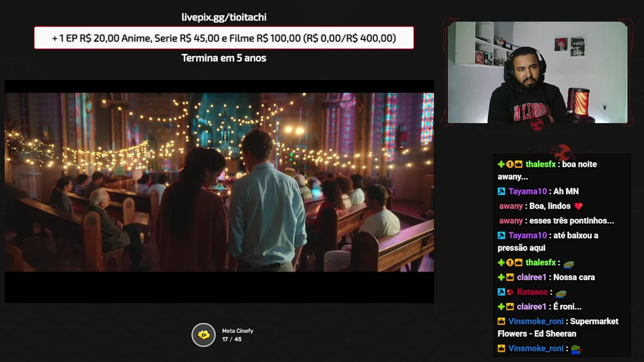Click username awany on 'Boa, lindos' message
The width and height of the screenshot is (644, 362).
(x=511, y=206)
